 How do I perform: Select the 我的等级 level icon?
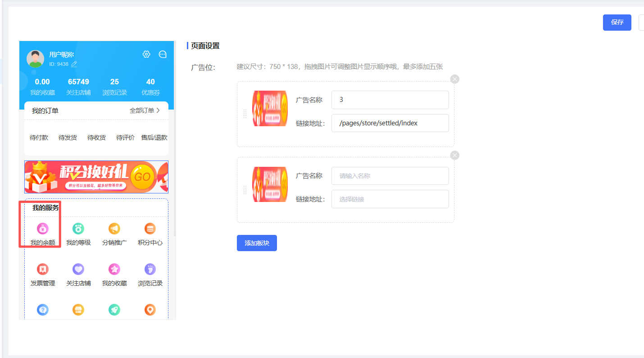click(78, 229)
